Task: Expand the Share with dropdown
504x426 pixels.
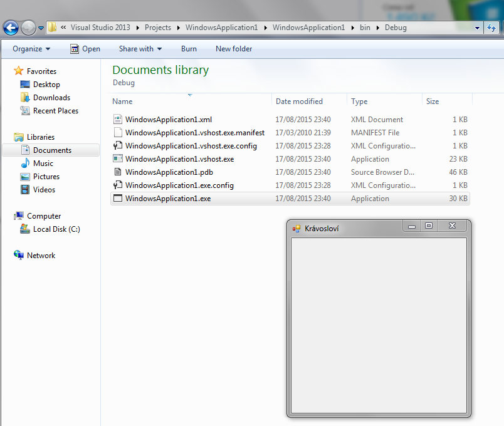Action: [140, 49]
